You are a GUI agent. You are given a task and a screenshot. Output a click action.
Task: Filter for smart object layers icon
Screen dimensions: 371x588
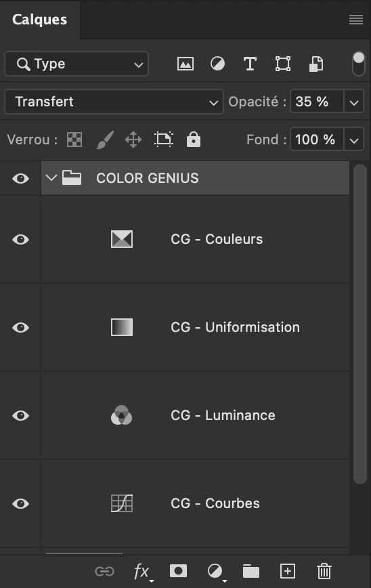click(316, 64)
